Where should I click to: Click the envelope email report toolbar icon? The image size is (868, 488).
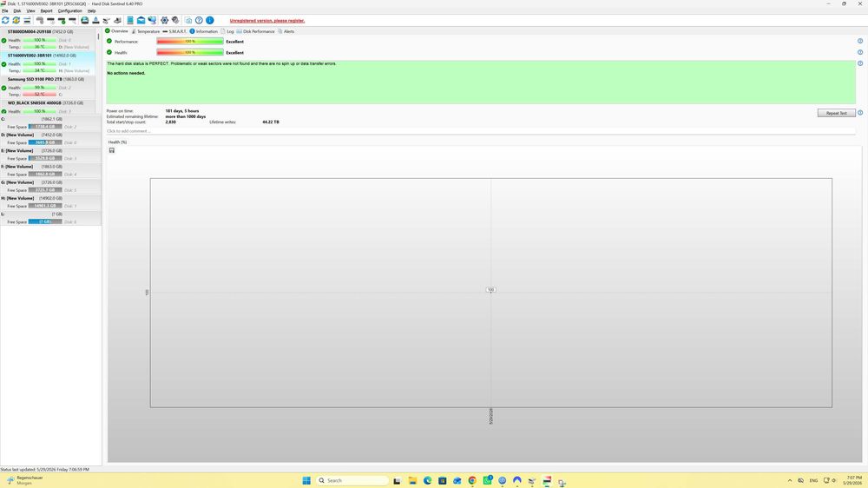[x=141, y=21]
